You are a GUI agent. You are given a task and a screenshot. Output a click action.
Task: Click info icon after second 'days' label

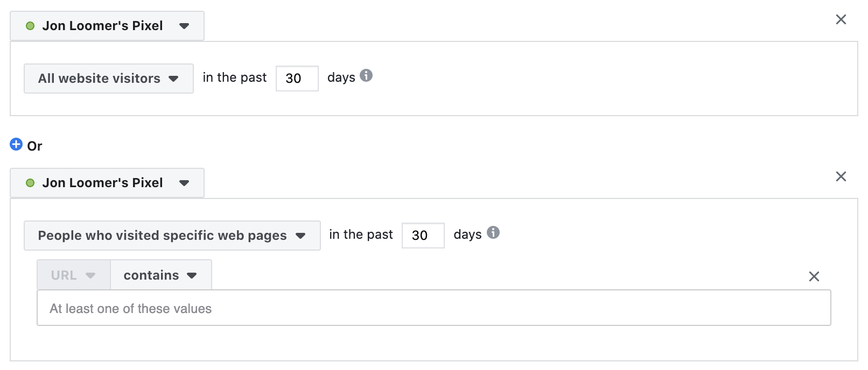(x=493, y=232)
